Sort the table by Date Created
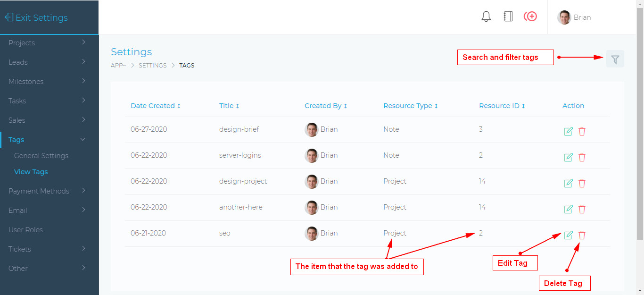Image resolution: width=644 pixels, height=295 pixels. point(155,105)
